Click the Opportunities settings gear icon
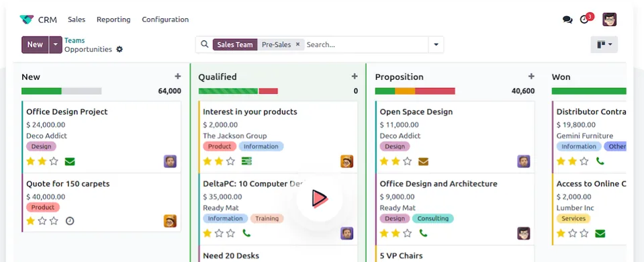The height and width of the screenshot is (262, 644). (120, 49)
